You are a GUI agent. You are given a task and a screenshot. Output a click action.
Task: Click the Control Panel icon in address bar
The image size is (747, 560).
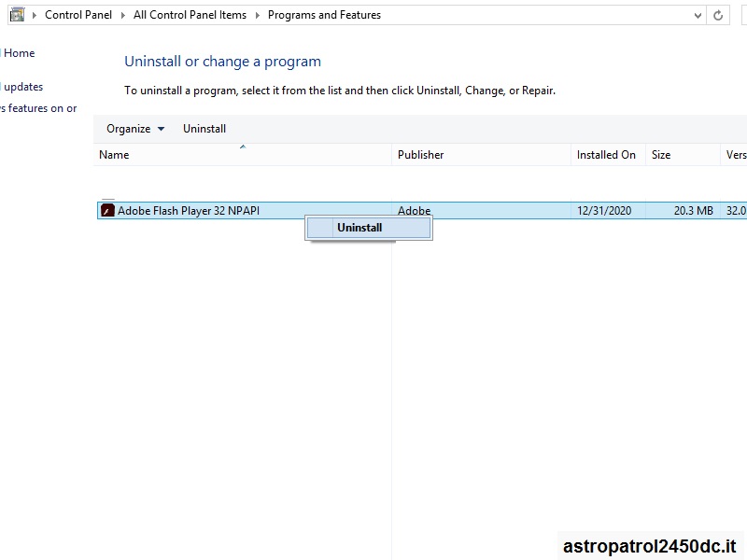coord(17,15)
